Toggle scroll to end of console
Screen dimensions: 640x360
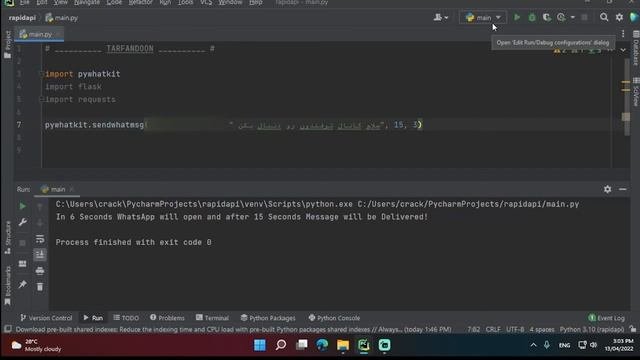pyautogui.click(x=40, y=255)
